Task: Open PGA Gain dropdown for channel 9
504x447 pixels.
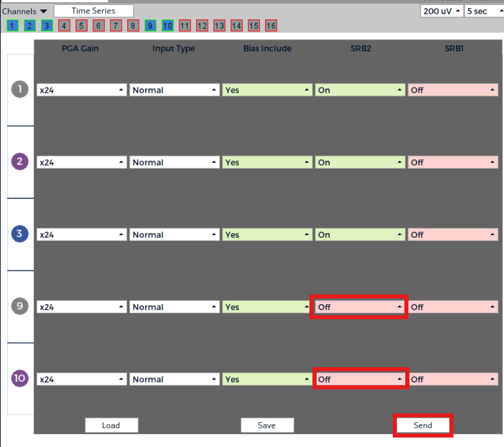Action: click(x=82, y=307)
